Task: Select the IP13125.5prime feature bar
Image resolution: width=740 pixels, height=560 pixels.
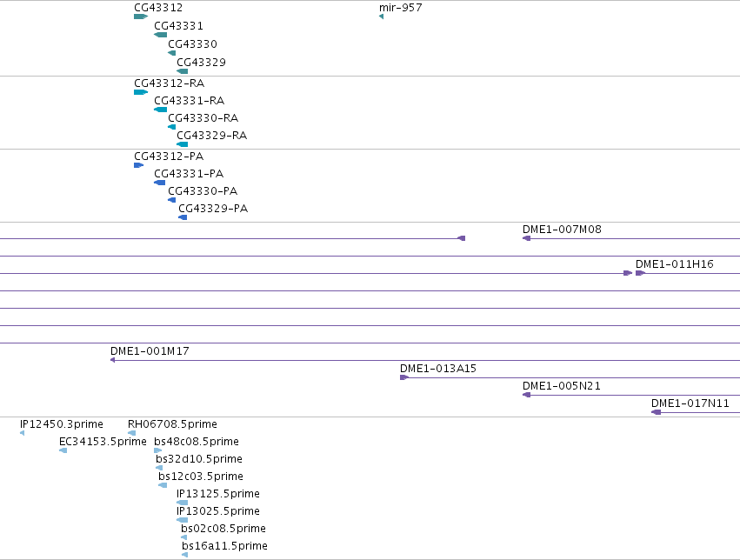Action: pyautogui.click(x=182, y=503)
